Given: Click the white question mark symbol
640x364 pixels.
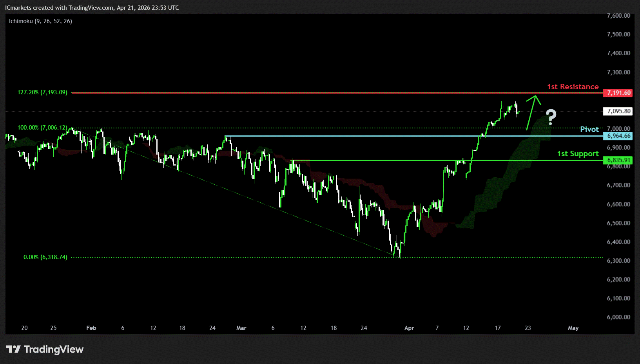Looking at the screenshot, I should (551, 117).
